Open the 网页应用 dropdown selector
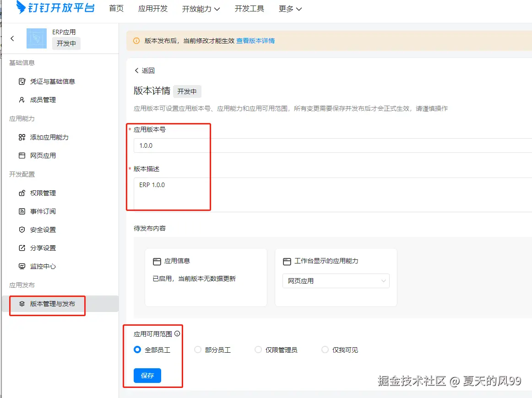 [336, 281]
